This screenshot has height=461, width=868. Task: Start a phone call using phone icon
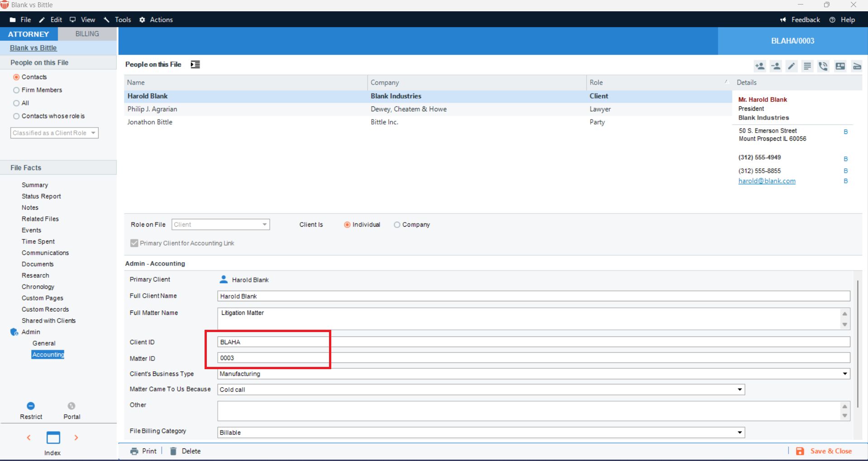pos(823,66)
